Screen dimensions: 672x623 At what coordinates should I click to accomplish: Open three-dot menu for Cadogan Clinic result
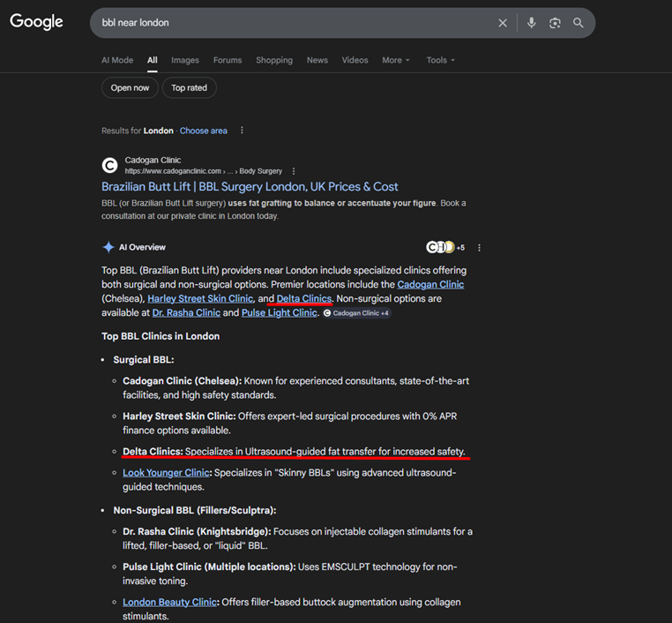pos(294,171)
